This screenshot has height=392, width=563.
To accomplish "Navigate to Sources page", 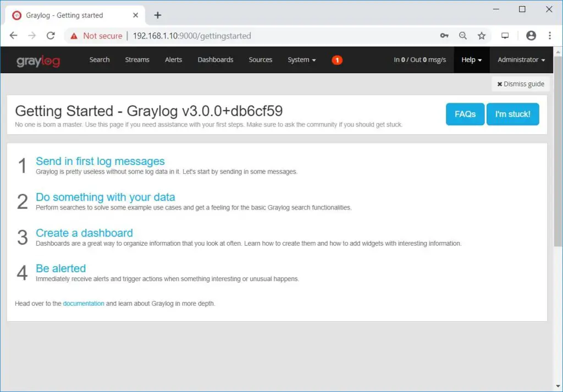I will tap(260, 59).
